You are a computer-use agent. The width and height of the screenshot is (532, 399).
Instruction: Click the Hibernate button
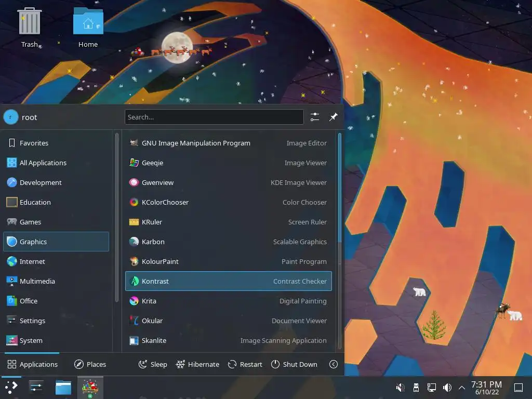(x=197, y=364)
